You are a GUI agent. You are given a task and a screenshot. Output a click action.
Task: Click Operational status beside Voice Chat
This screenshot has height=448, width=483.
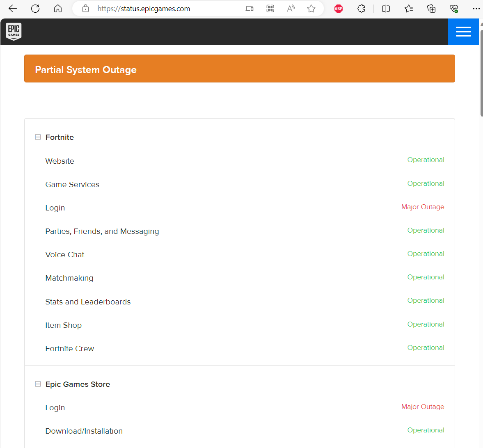pos(426,254)
